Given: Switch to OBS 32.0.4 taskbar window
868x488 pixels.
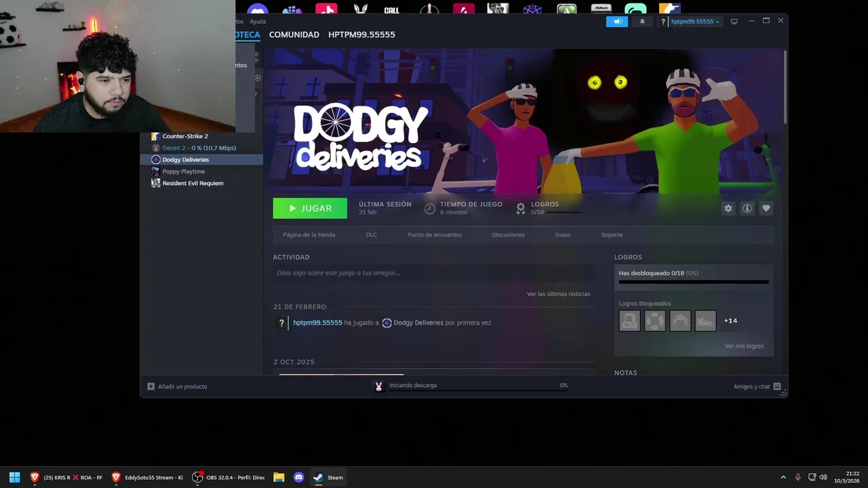Looking at the screenshot, I should [x=229, y=477].
